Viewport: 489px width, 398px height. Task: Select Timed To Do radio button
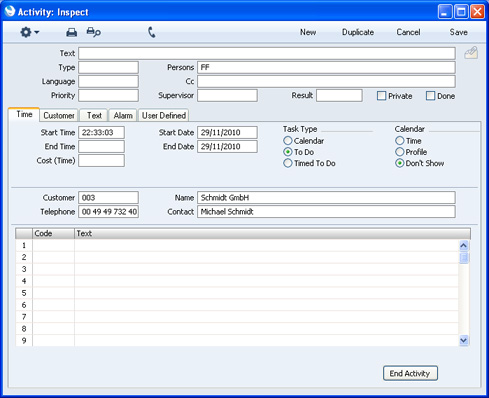[x=288, y=163]
